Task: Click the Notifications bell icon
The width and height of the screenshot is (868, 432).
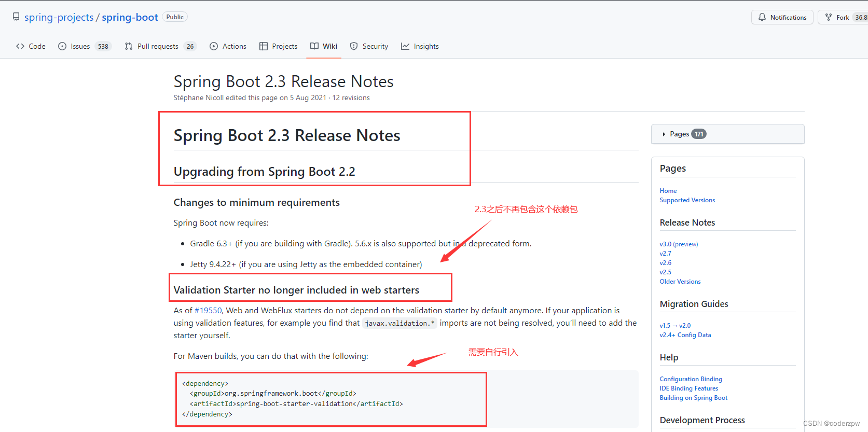Action: coord(762,17)
